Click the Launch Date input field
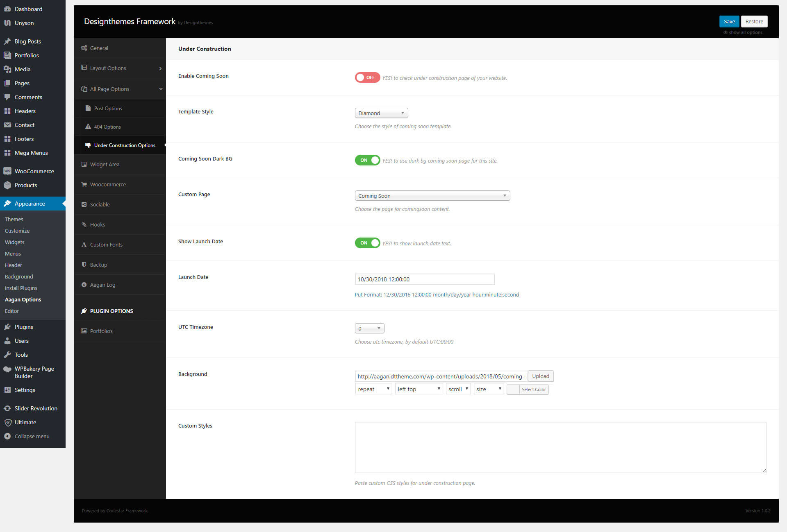The height and width of the screenshot is (532, 787). pos(425,279)
